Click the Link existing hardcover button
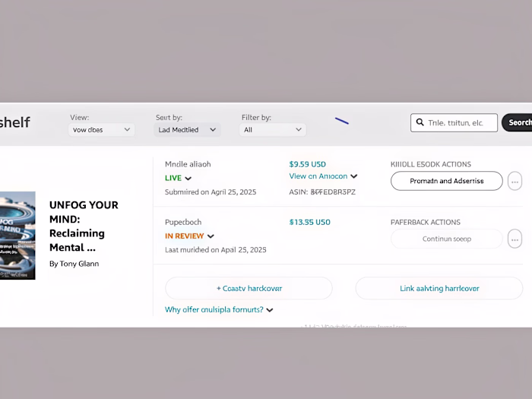 coord(439,288)
